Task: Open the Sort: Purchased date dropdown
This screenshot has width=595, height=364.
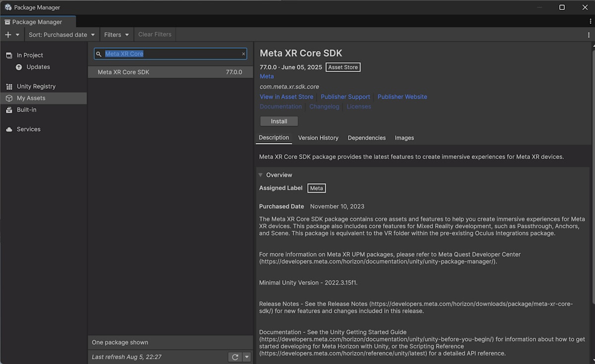Action: (62, 35)
